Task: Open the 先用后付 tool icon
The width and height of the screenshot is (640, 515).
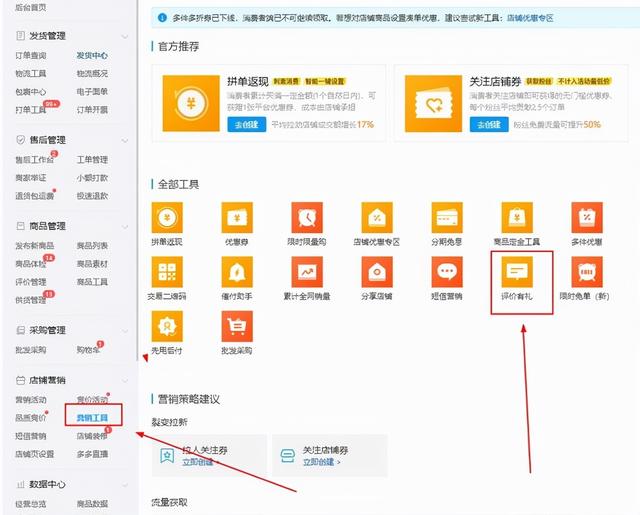Action: [167, 326]
